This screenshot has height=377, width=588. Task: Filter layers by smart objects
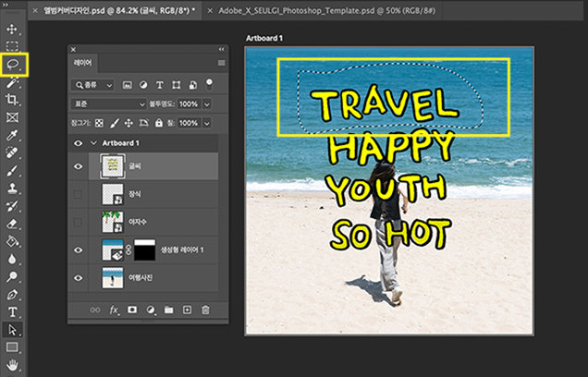tap(192, 85)
